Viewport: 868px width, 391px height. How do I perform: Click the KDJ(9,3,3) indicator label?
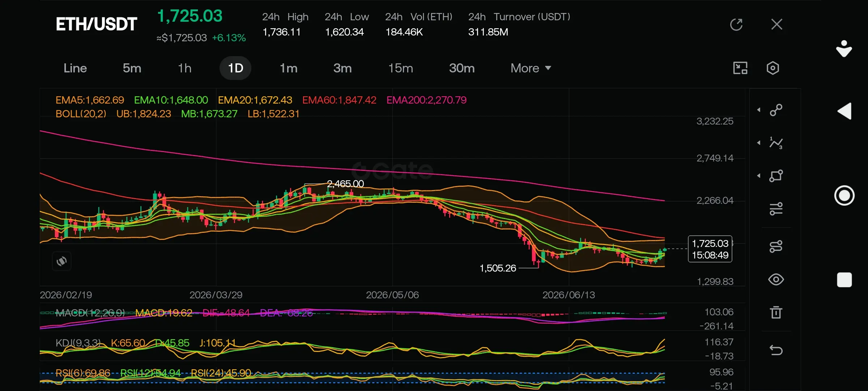coord(78,343)
